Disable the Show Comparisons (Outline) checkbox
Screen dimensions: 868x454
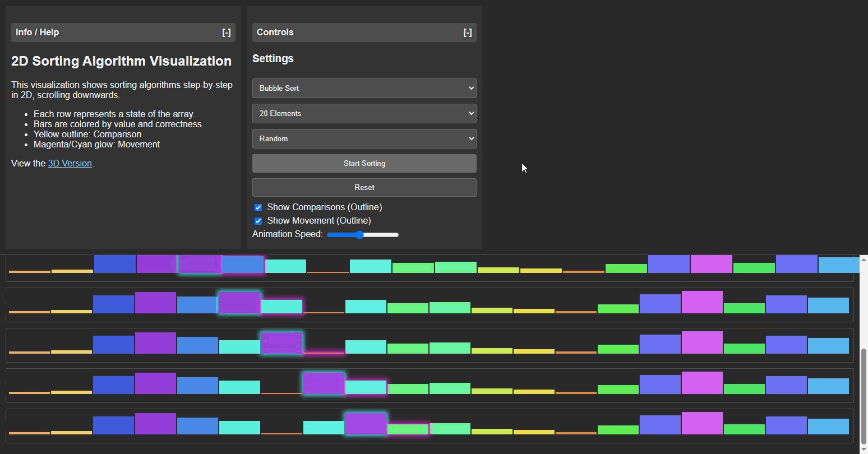click(258, 207)
